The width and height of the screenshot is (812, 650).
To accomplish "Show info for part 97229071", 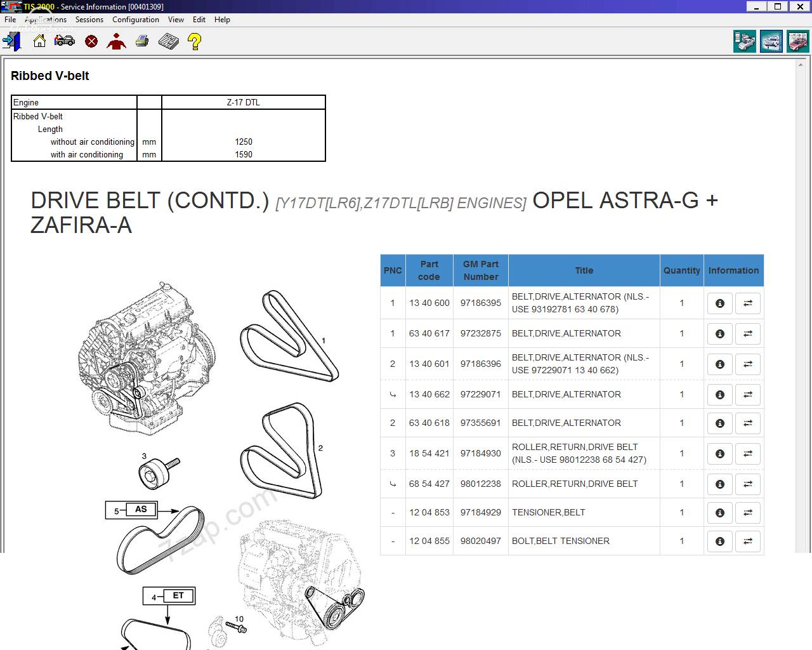I will click(x=720, y=395).
